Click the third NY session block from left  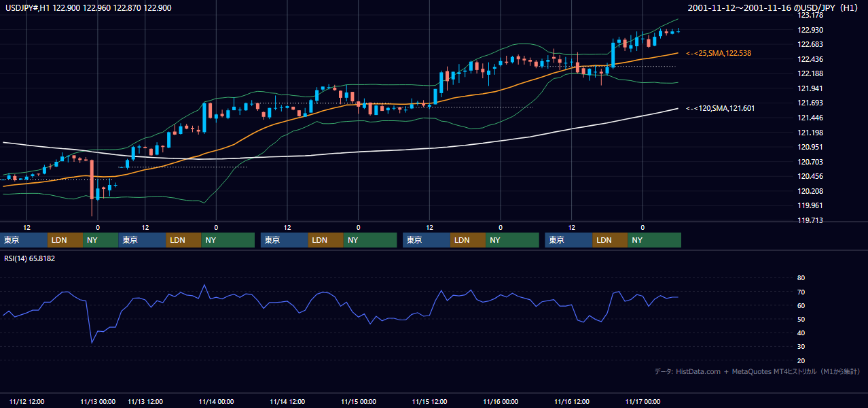point(370,240)
